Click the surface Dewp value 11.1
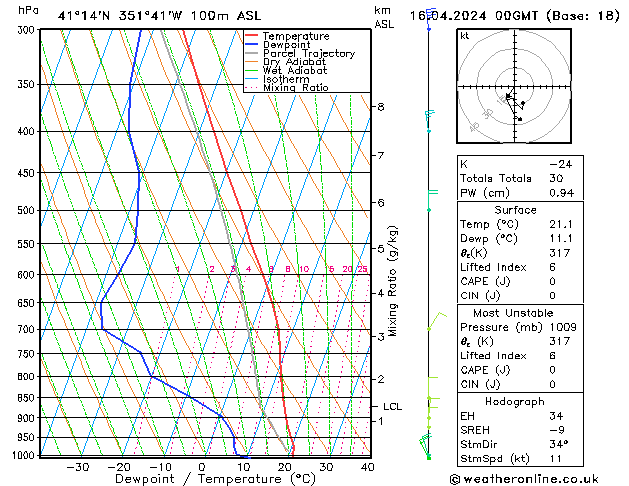The width and height of the screenshot is (629, 486). 561,239
